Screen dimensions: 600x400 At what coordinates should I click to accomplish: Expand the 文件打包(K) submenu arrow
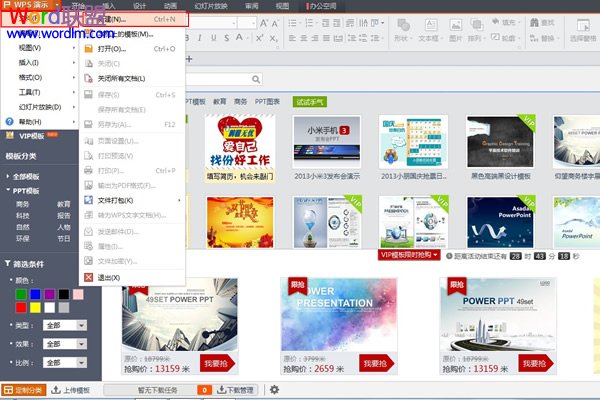pos(179,200)
